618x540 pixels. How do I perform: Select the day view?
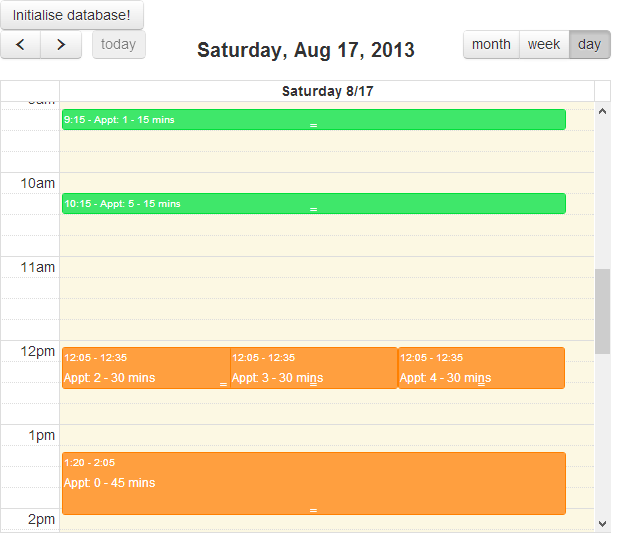[589, 45]
